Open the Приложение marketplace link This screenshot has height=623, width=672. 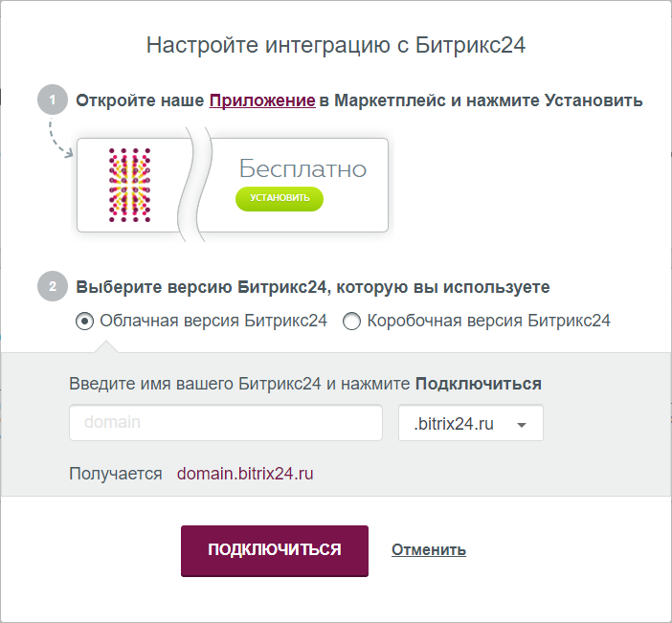pyautogui.click(x=262, y=100)
